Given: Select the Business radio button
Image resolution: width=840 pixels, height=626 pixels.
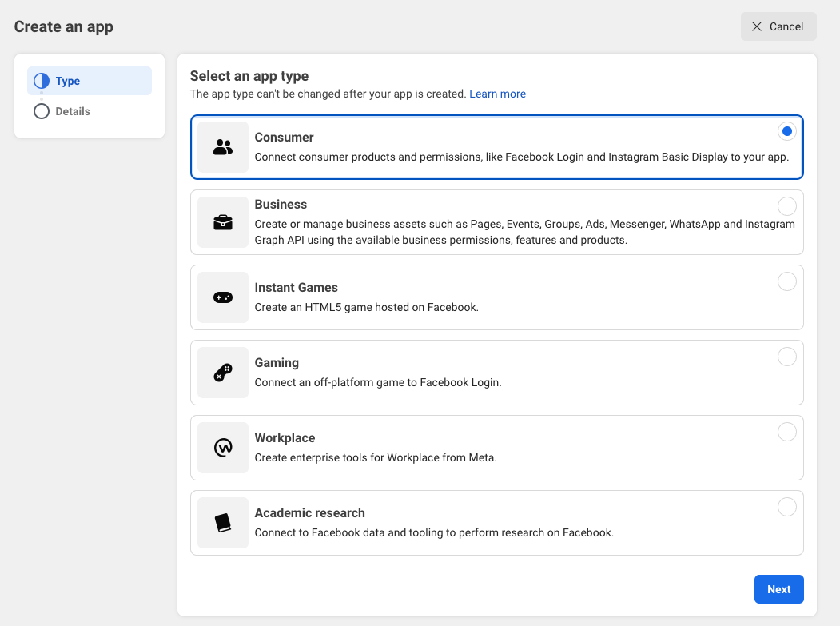Looking at the screenshot, I should [x=787, y=206].
